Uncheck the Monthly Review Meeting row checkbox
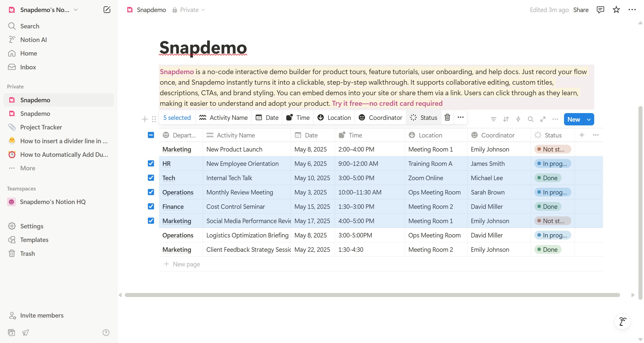The image size is (644, 343). point(151,192)
